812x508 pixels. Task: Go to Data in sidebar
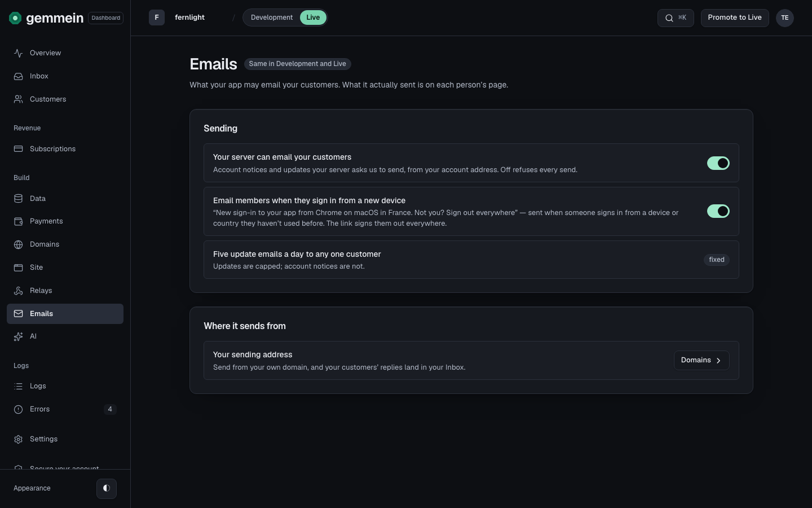pos(65,199)
